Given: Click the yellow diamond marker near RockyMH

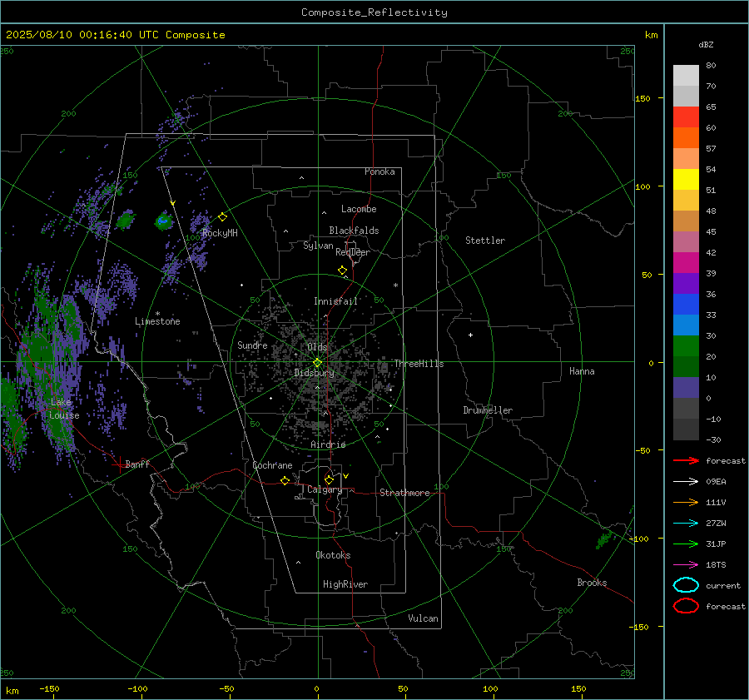Looking at the screenshot, I should [222, 217].
